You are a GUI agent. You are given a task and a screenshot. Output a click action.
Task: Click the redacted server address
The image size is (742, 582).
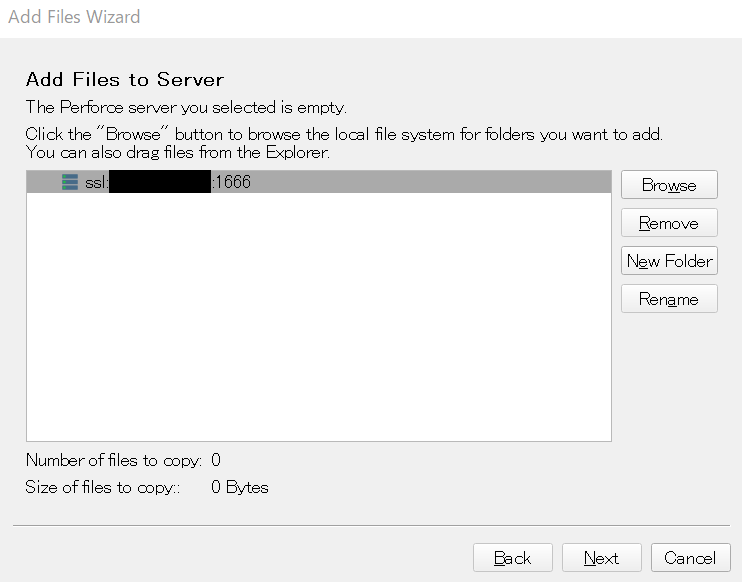point(159,182)
